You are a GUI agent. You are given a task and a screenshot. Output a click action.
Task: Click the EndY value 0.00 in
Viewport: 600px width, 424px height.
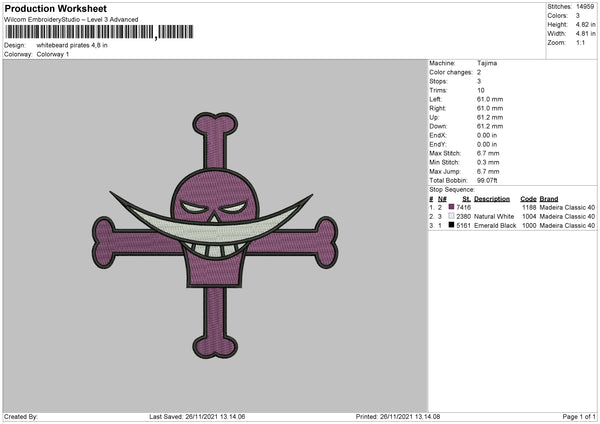487,144
